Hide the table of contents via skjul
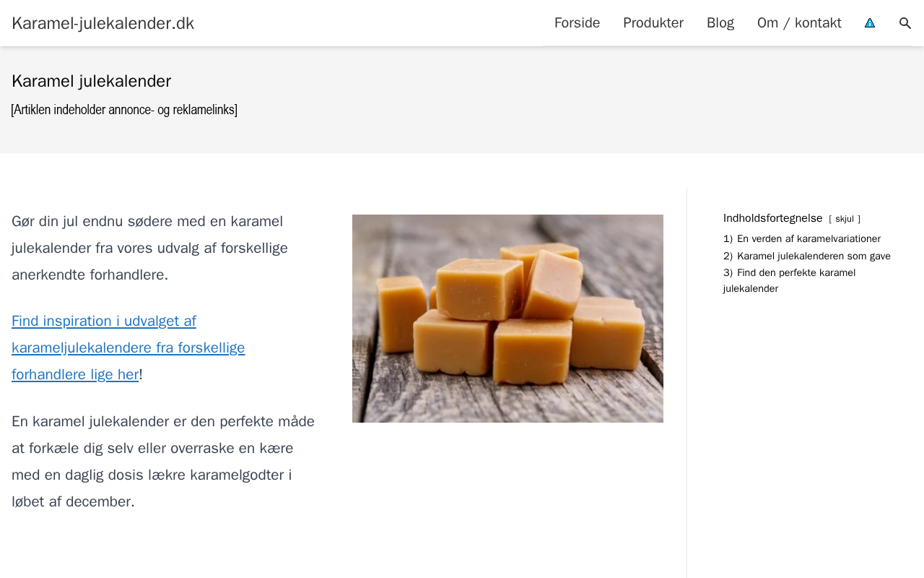Viewport: 924px width, 578px height. pos(845,219)
